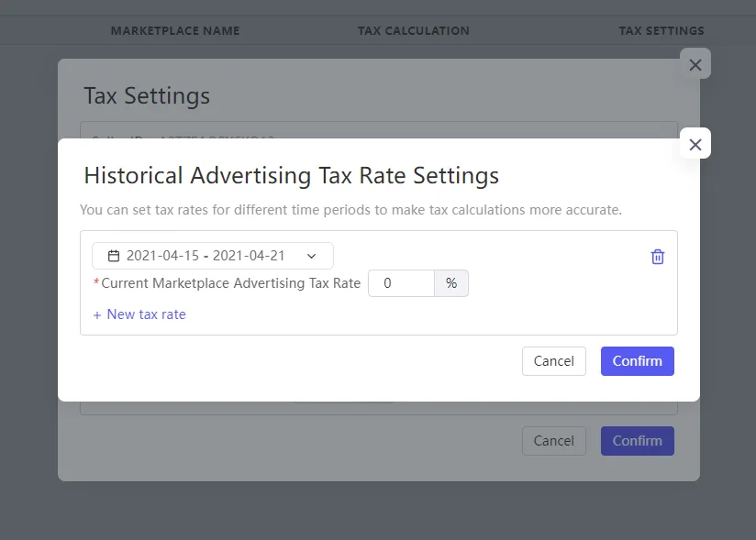Confirm the historical tax rate settings
The height and width of the screenshot is (540, 756).
(x=638, y=361)
